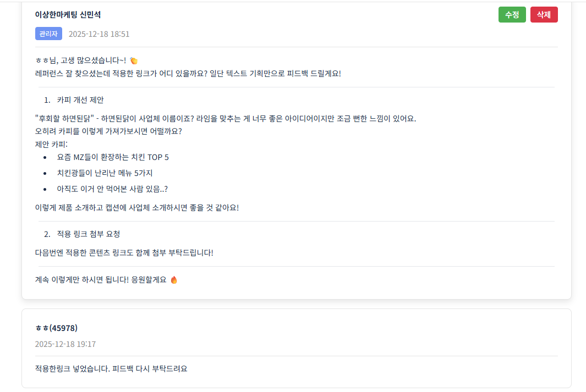
Task: Click the clapping hands emoji
Action: pyautogui.click(x=133, y=60)
